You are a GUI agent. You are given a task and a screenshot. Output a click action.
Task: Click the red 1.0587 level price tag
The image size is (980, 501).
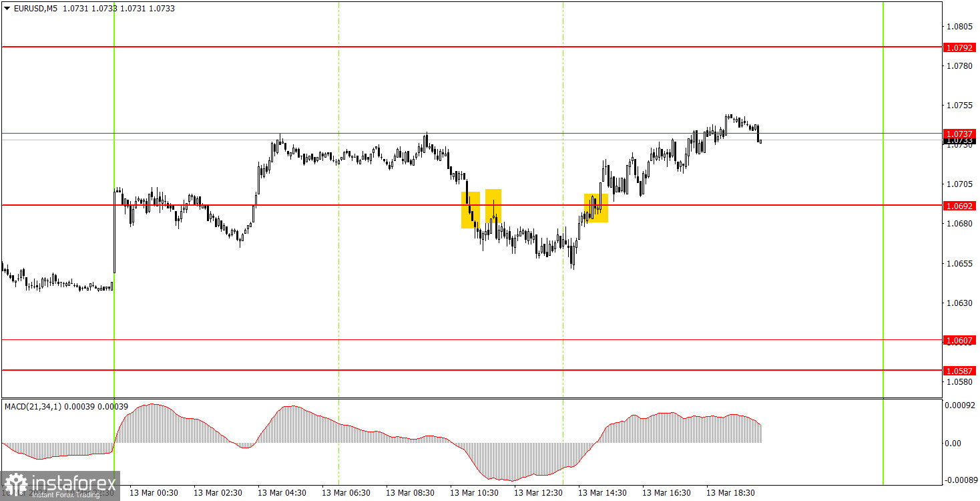(x=959, y=370)
